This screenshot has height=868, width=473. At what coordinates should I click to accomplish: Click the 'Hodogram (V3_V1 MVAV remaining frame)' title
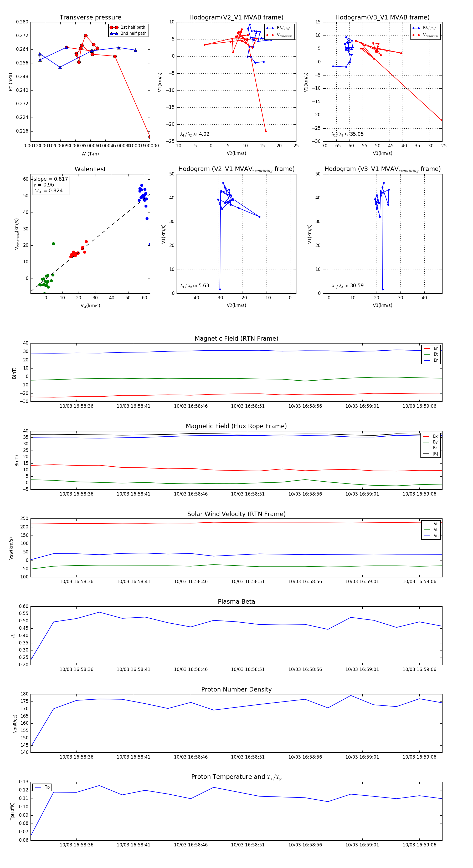(382, 169)
